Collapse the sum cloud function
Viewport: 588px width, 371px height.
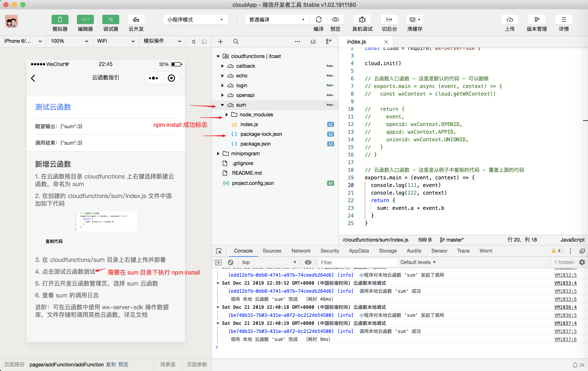(222, 105)
